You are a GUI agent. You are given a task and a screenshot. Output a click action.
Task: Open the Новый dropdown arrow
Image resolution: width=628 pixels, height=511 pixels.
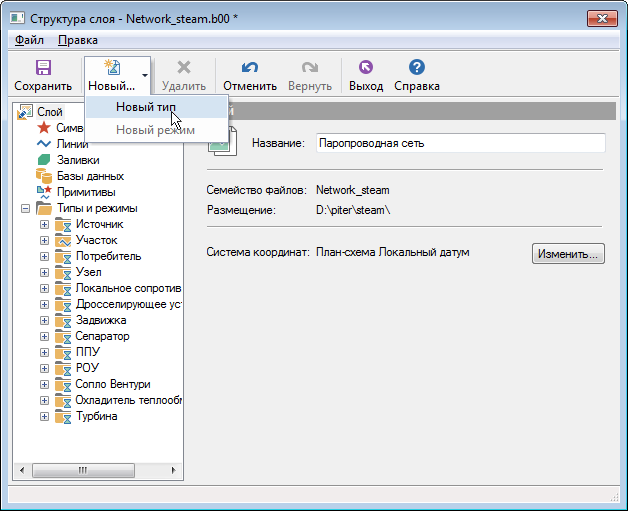click(145, 75)
